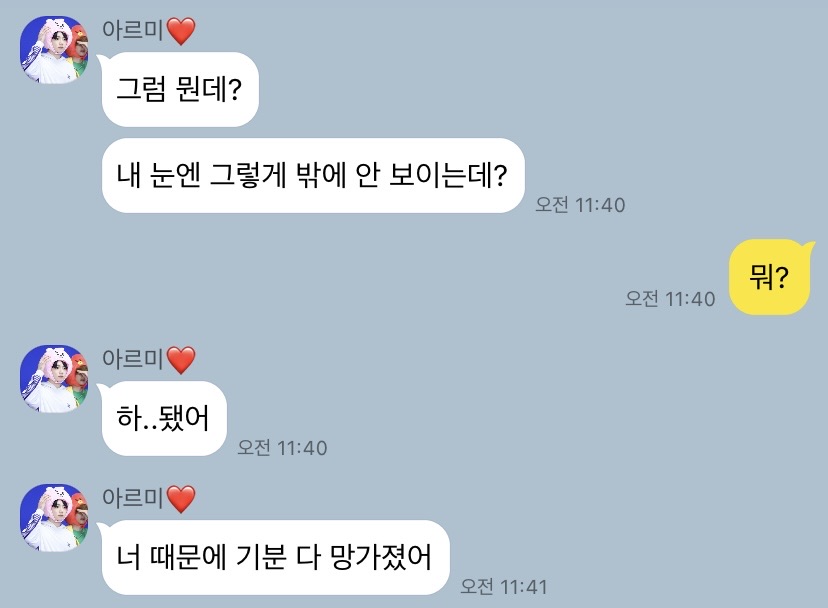Screen dimensions: 828x608
Task: Click the heart emoji beside the top 아르미 name
Action: click(x=181, y=31)
